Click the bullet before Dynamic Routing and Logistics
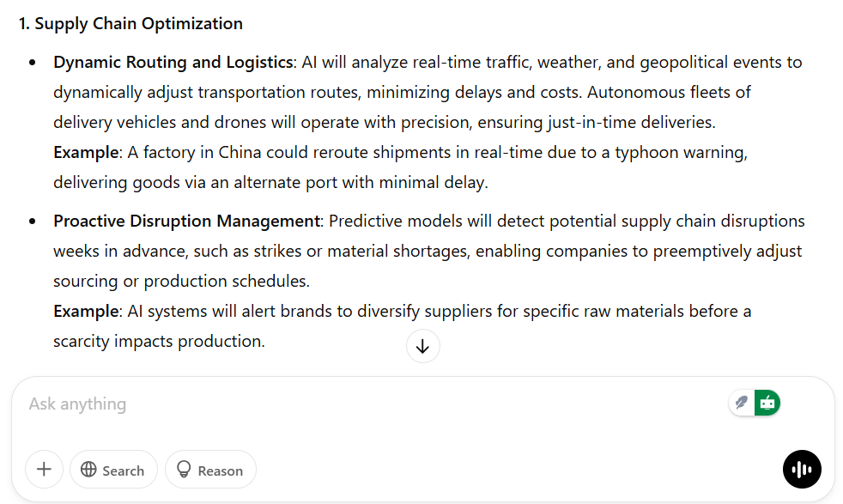 [x=33, y=63]
